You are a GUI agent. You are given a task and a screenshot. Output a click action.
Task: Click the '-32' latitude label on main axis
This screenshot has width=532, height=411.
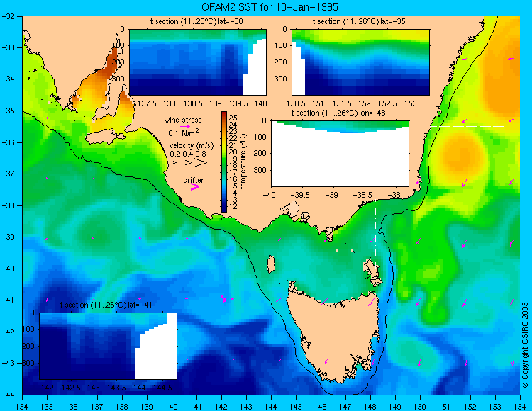point(8,16)
